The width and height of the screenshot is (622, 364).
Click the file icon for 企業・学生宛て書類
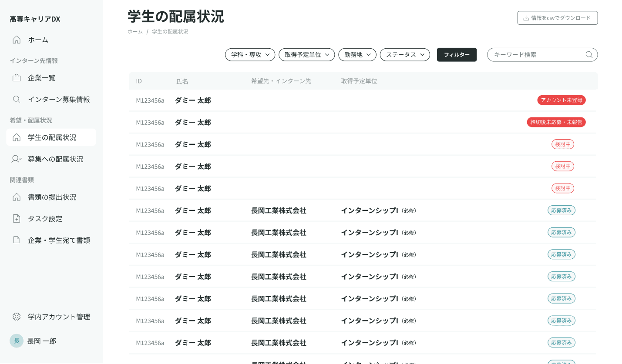click(16, 240)
